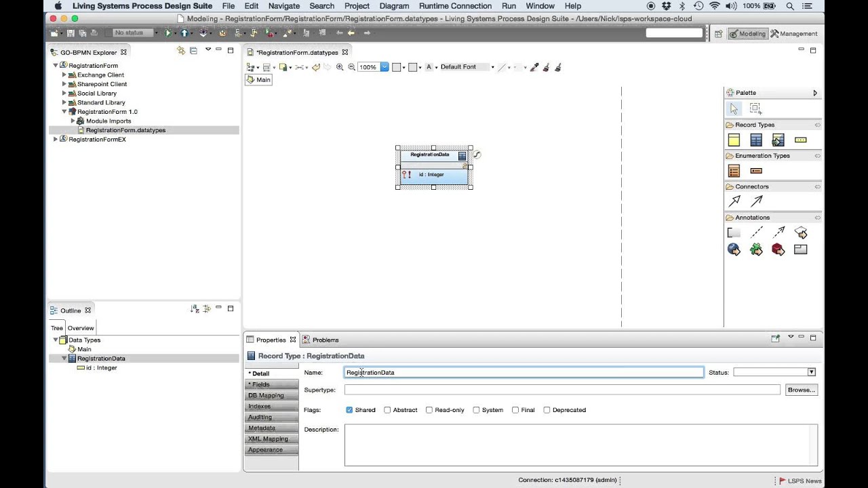Viewport: 868px width, 488px height.
Task: Click the Name input field
Action: tap(524, 372)
